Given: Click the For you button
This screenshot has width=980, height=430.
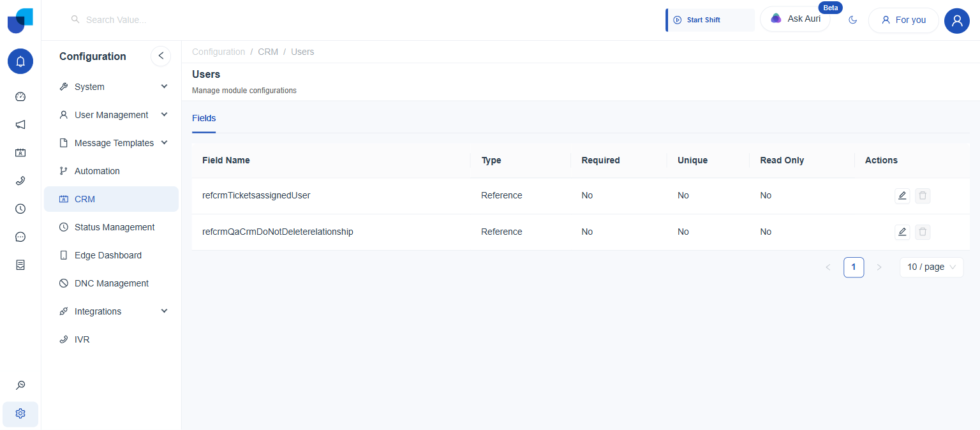Looking at the screenshot, I should pos(903,20).
